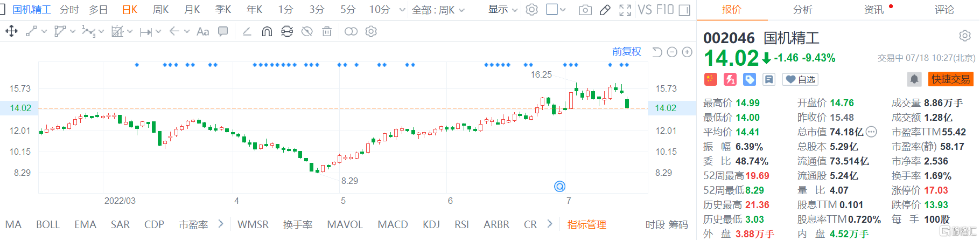This screenshot has height=240, width=980.
Task: Open VS compare function
Action: pos(645,10)
